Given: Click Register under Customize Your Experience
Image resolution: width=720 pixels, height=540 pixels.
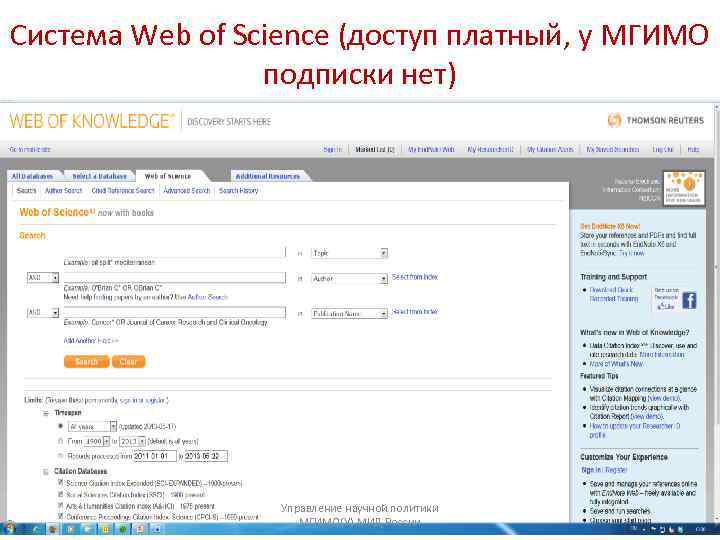Looking at the screenshot, I should (616, 470).
